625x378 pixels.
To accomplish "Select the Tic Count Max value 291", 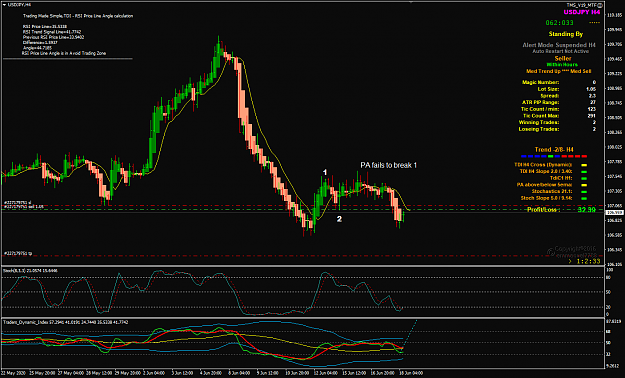I will coord(592,116).
